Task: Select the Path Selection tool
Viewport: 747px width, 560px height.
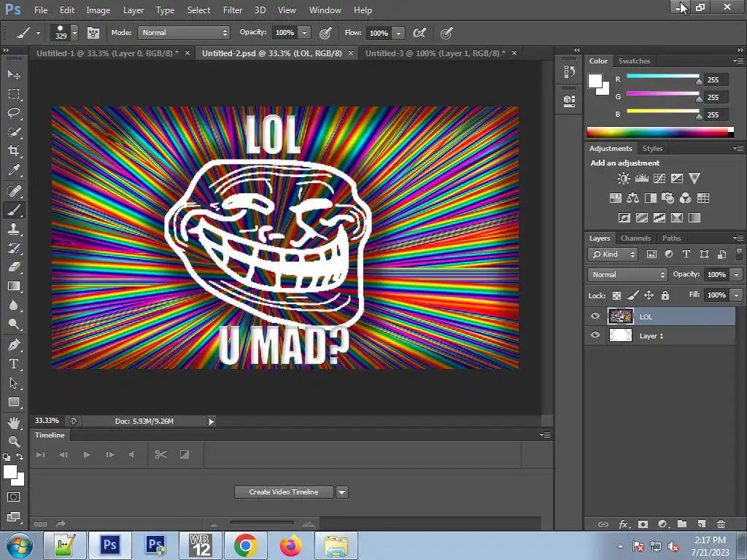Action: click(14, 383)
